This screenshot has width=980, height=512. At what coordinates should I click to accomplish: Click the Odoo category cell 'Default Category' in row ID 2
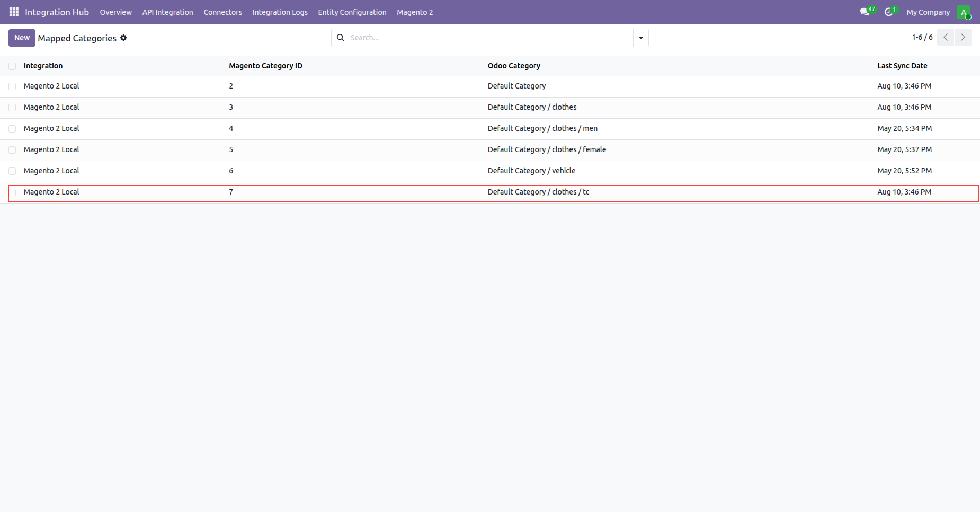coord(516,86)
